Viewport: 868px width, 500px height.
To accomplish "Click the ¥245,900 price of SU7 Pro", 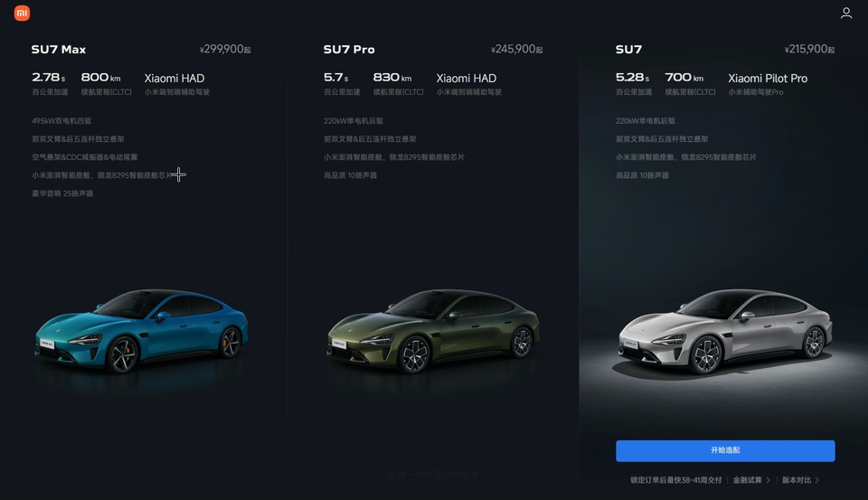I will click(x=516, y=50).
